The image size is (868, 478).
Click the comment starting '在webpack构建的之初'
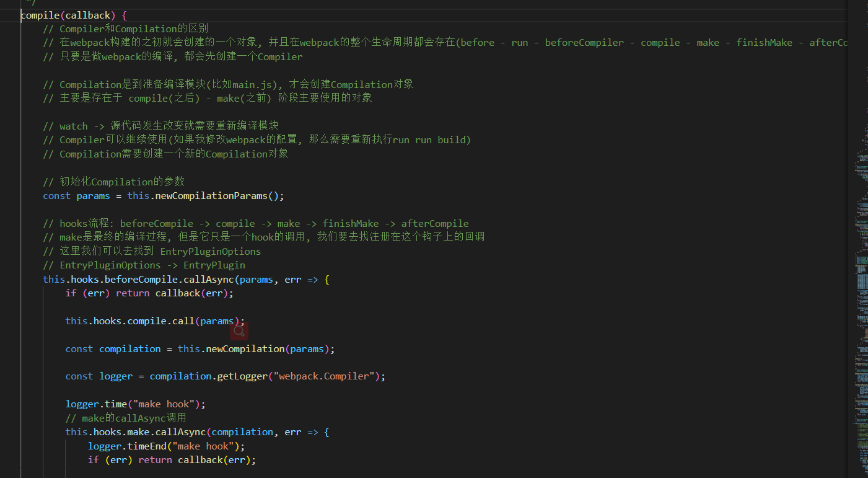pos(445,43)
